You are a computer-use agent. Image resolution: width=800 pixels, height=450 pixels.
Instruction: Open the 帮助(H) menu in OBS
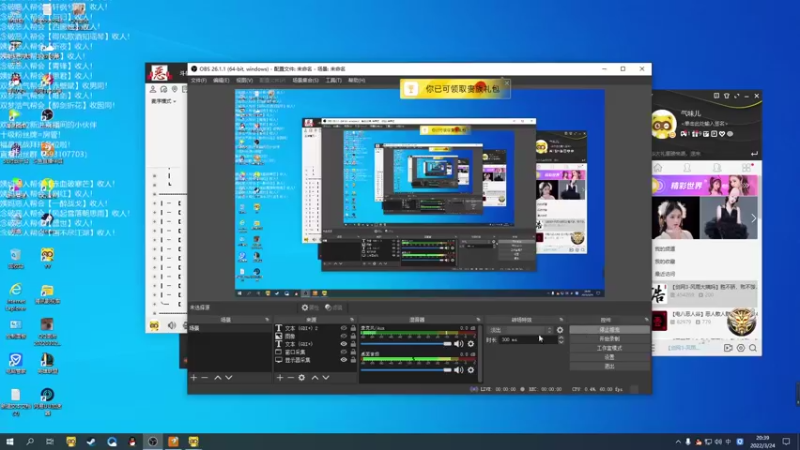[357, 80]
